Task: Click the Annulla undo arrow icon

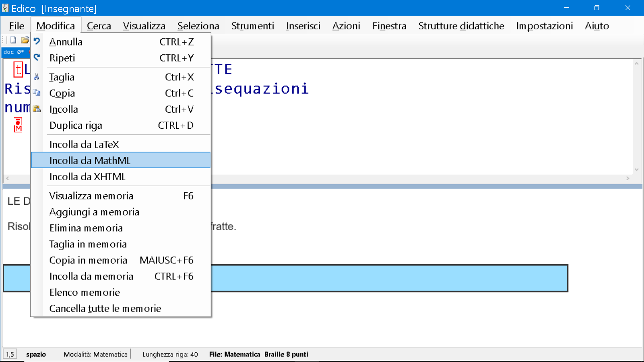Action: [37, 41]
